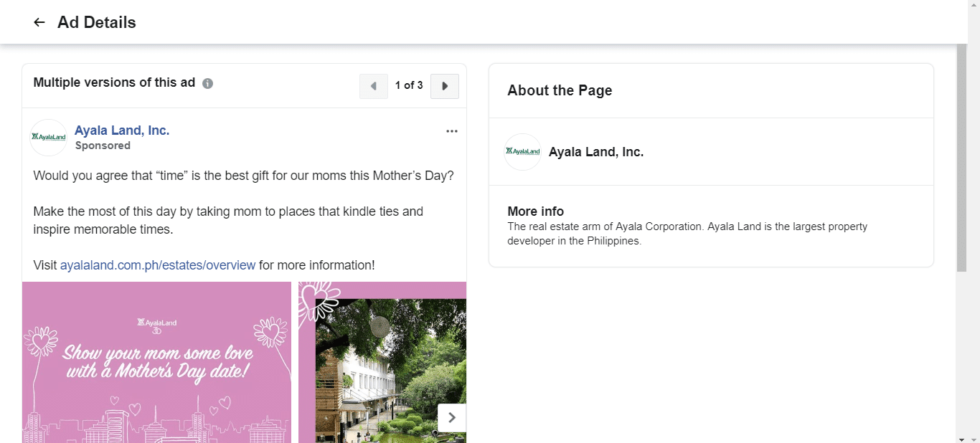Click the 'More info' heading
This screenshot has width=980, height=443.
point(535,211)
